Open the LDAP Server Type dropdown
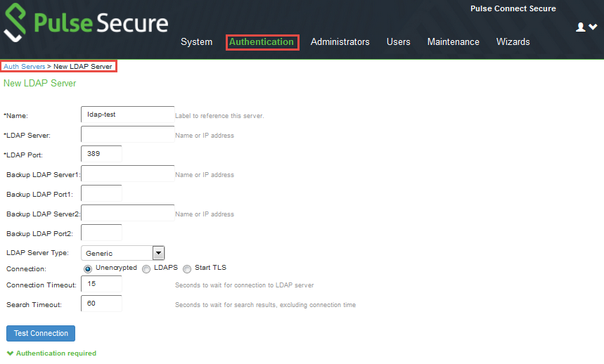 (122, 253)
